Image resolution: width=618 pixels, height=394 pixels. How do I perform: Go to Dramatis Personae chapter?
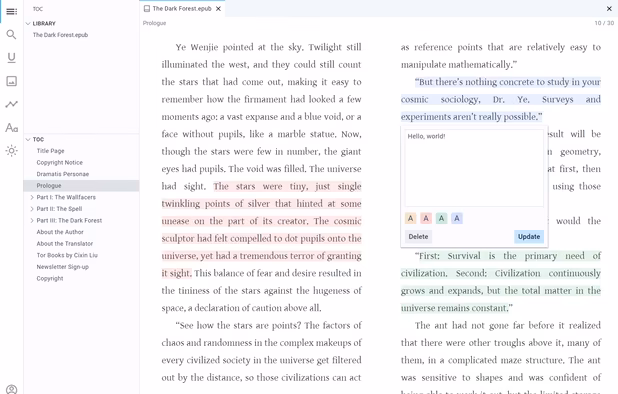(x=63, y=174)
